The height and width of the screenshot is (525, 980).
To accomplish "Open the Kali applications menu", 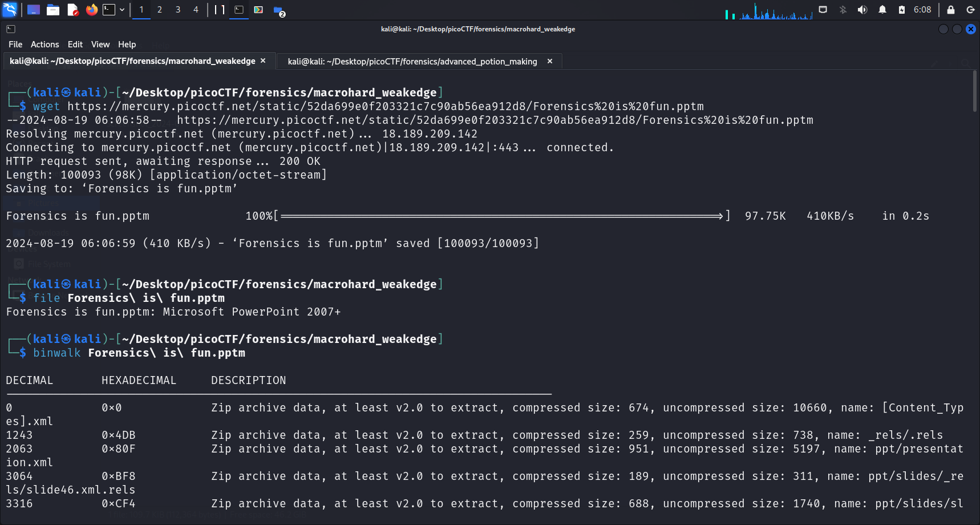I will point(10,10).
